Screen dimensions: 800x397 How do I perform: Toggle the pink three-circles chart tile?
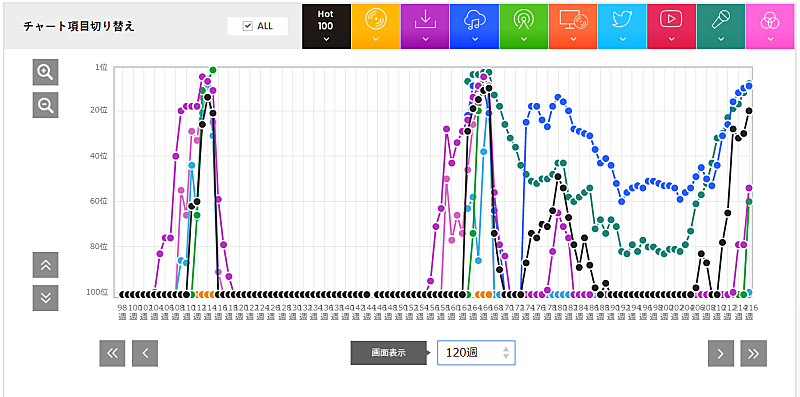pyautogui.click(x=770, y=27)
